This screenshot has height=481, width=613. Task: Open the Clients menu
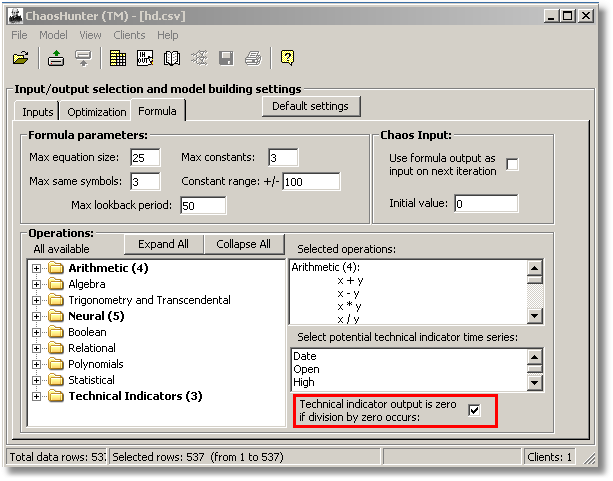coord(129,35)
